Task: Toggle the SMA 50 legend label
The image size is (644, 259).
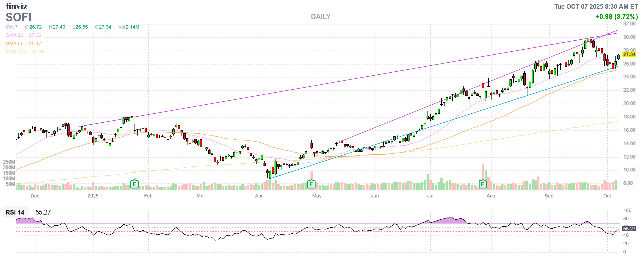Action: point(15,44)
